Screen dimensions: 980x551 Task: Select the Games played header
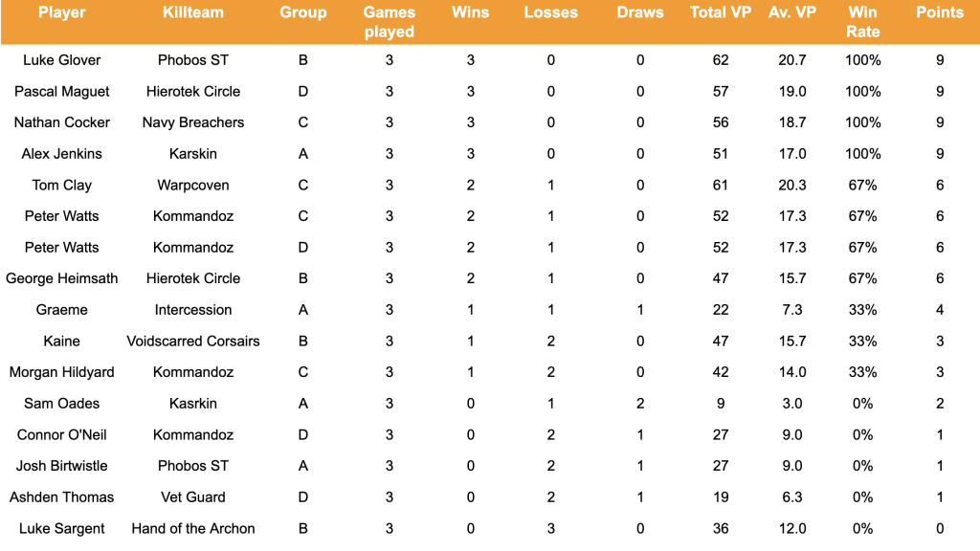(x=390, y=22)
